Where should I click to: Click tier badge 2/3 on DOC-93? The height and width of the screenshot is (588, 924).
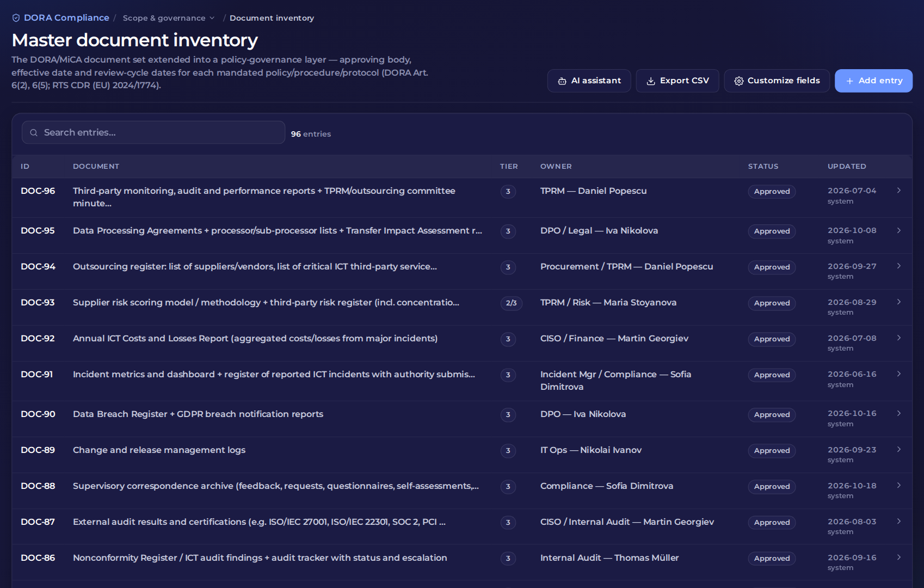[511, 303]
